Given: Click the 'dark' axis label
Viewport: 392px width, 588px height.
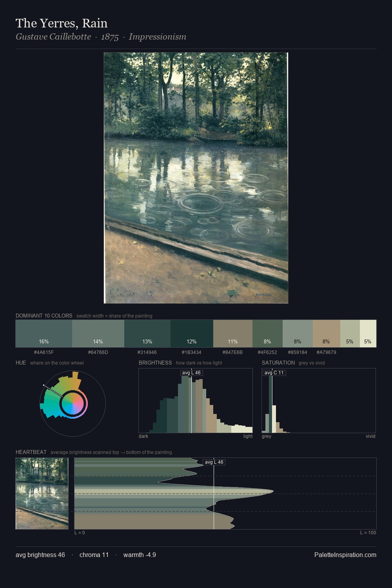Looking at the screenshot, I should (x=143, y=436).
